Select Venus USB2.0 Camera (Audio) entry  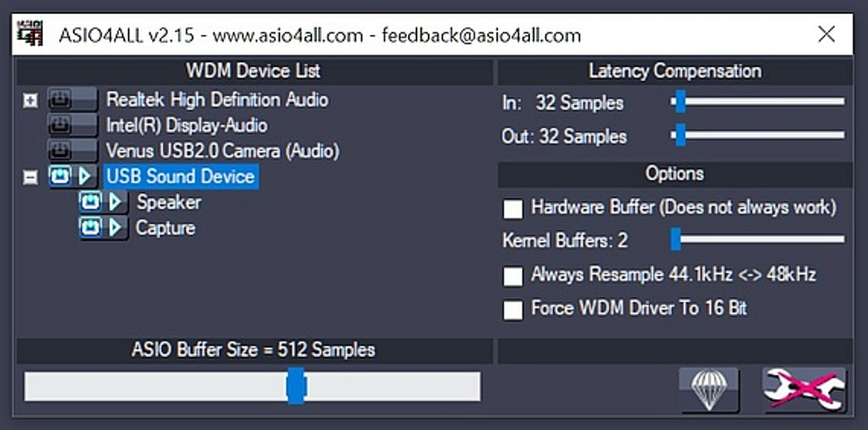click(222, 151)
